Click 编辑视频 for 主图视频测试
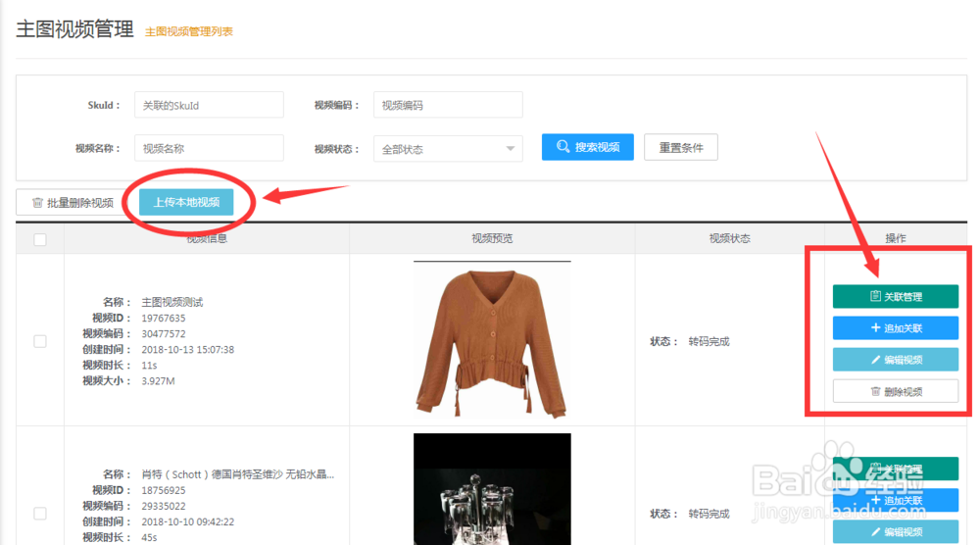This screenshot has width=980, height=545. coord(896,360)
